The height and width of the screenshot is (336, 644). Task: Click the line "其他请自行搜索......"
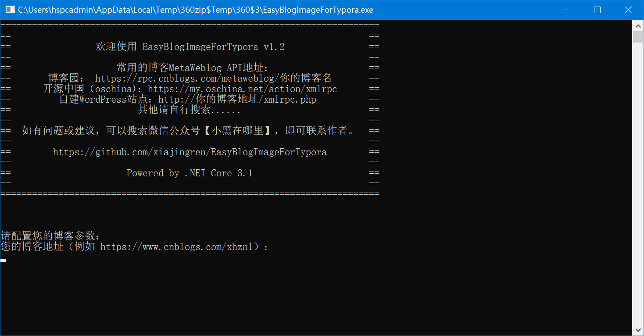[x=189, y=110]
